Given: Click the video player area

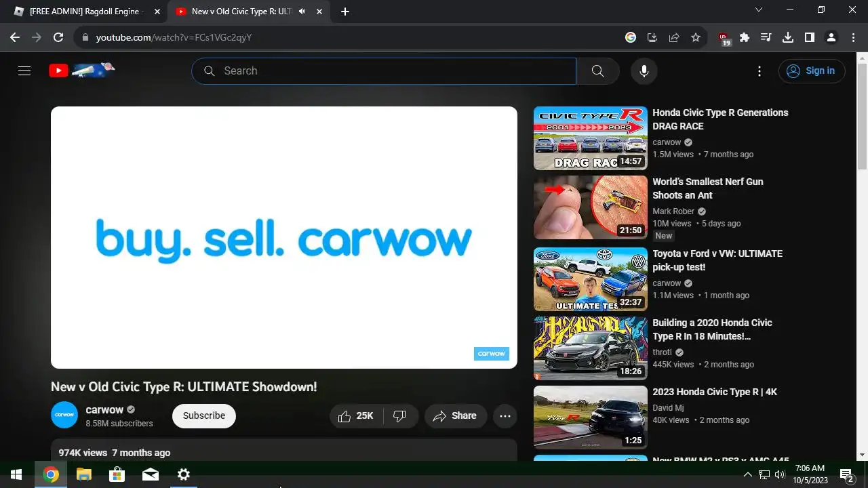Looking at the screenshot, I should coord(284,237).
